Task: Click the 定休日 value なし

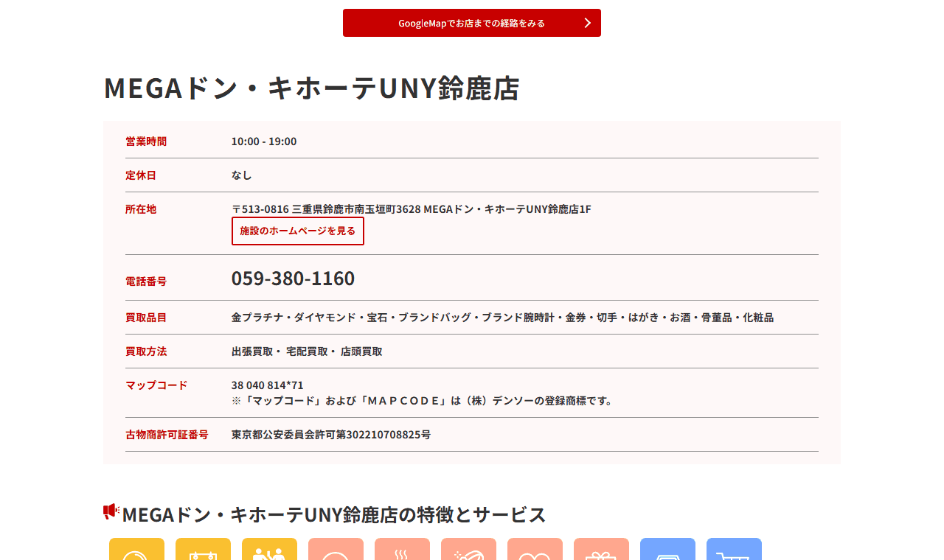Action: pyautogui.click(x=242, y=175)
